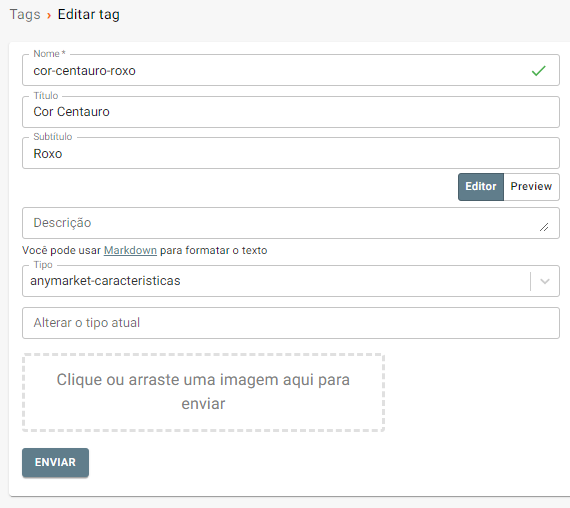Switch to Editor mode
570x508 pixels.
click(481, 187)
